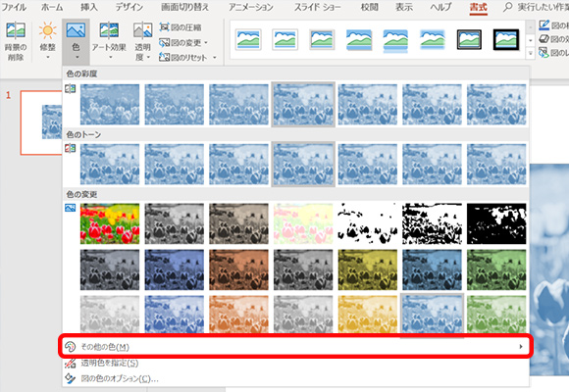The width and height of the screenshot is (569, 392).
Task: Apply the thin black frame picture style
Action: (x=469, y=39)
